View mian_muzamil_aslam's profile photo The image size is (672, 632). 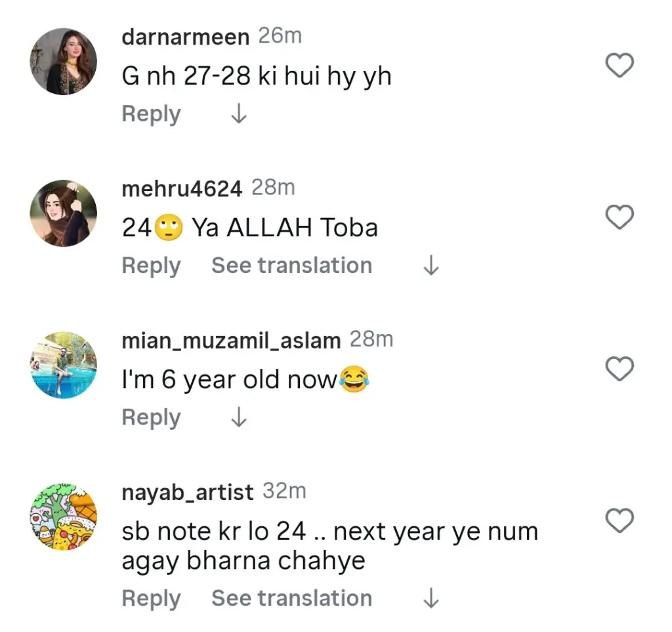[x=63, y=365]
